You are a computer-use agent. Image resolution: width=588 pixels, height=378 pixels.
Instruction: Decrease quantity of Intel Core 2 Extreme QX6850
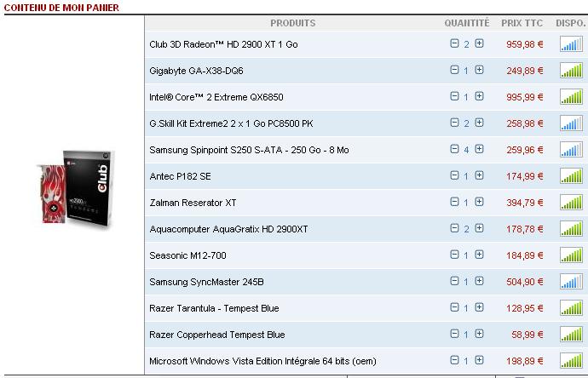(454, 96)
